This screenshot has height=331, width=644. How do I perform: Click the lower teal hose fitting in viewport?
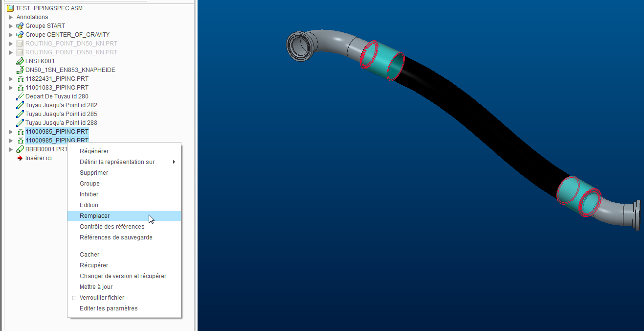pos(579,197)
